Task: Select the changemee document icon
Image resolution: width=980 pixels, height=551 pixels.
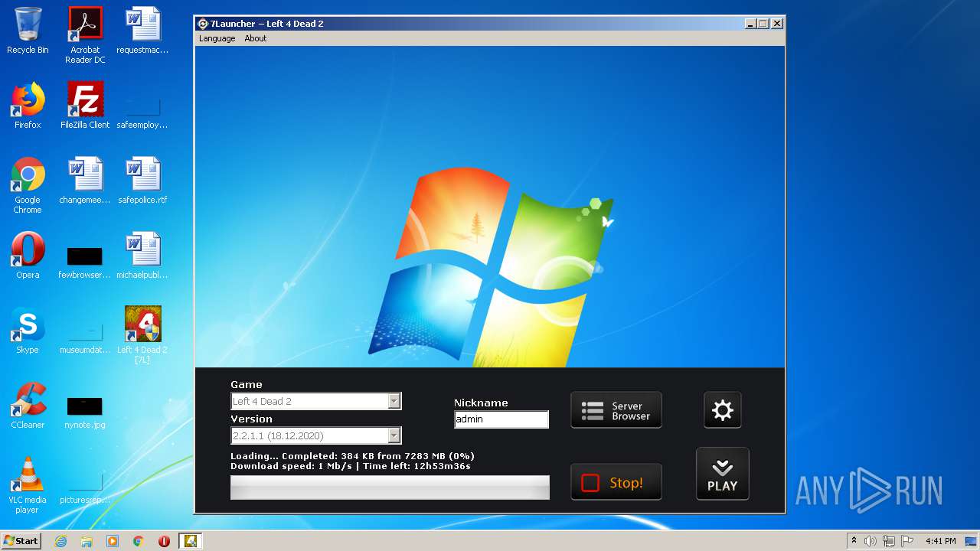Action: (x=85, y=181)
